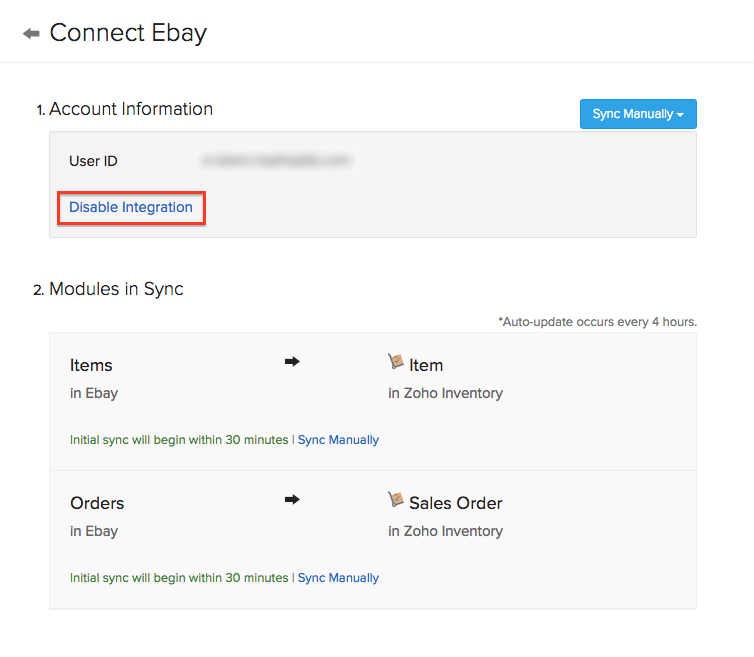Open the blue Sync Manually dropdown

(x=638, y=114)
